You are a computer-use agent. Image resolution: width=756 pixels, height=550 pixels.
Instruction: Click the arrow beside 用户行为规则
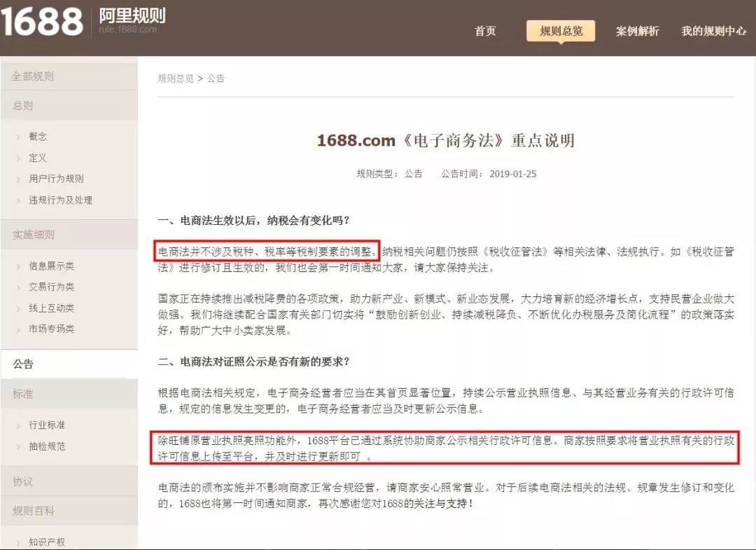tap(19, 179)
